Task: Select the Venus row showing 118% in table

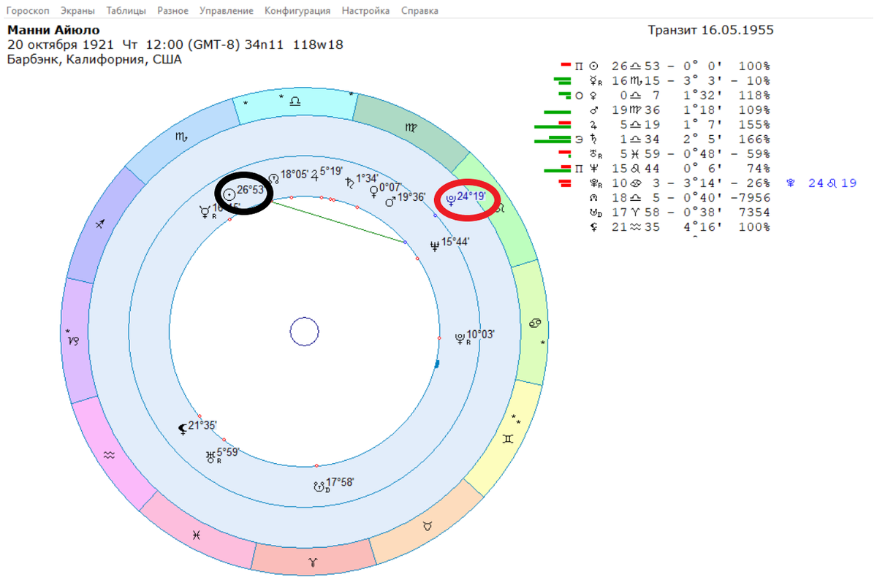Action: 664,95
